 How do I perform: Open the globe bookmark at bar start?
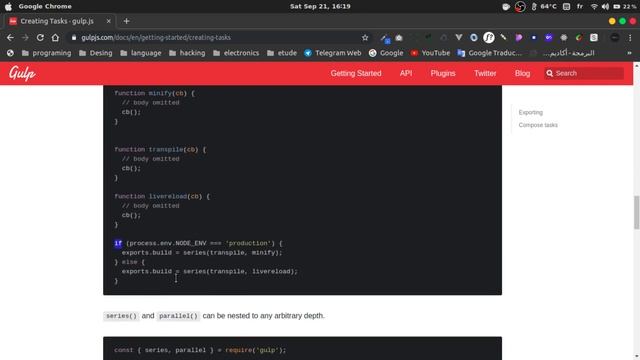[10, 53]
